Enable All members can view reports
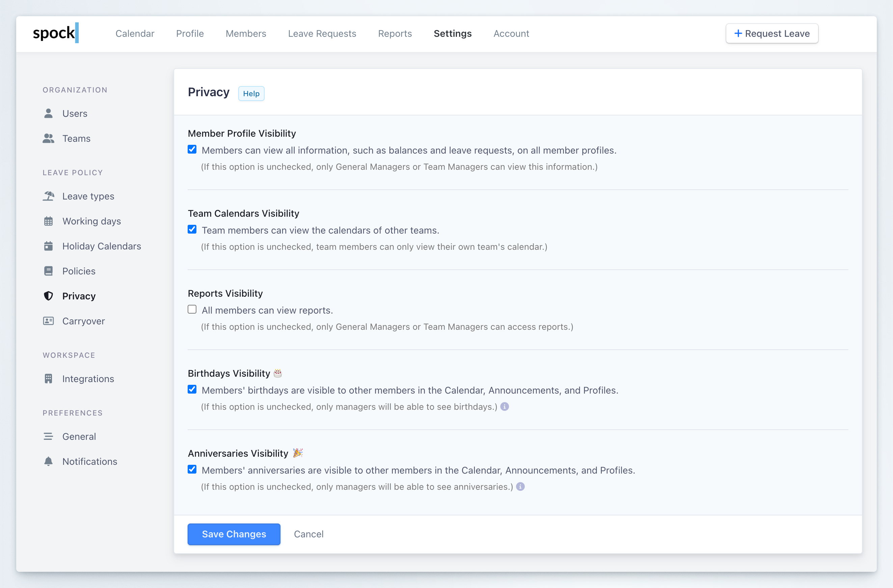The width and height of the screenshot is (893, 588). [192, 310]
